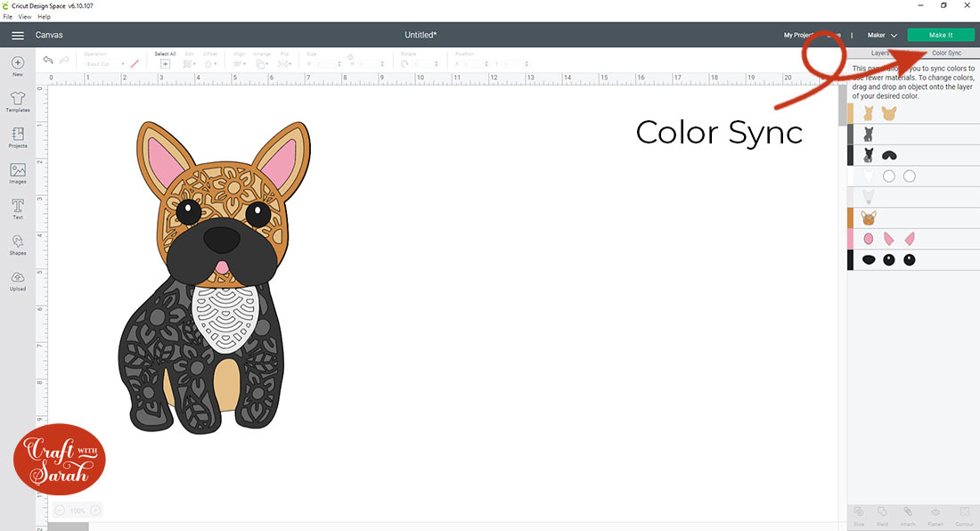This screenshot has height=531, width=980.
Task: Select the dark muzzle shape thumbnail
Action: tap(889, 156)
